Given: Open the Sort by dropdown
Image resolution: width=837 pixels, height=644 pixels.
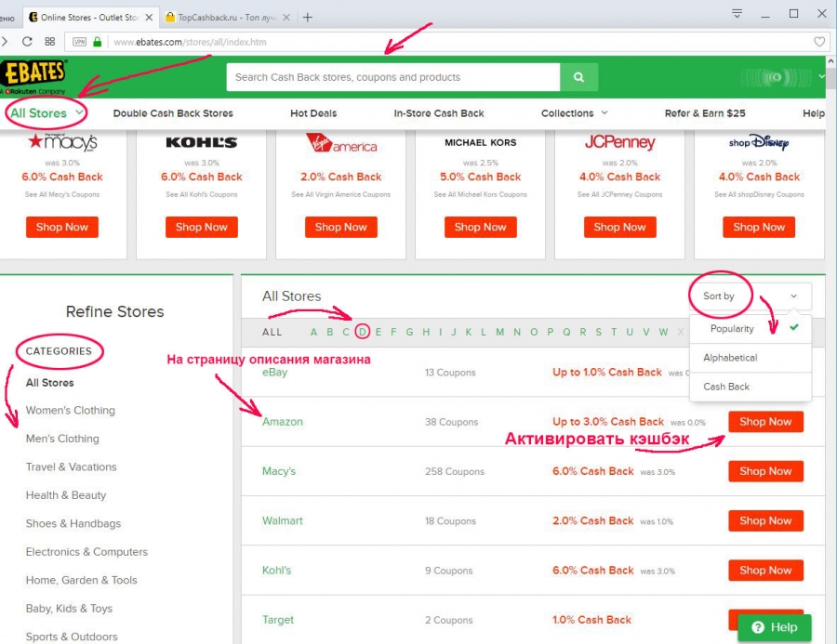Looking at the screenshot, I should click(750, 296).
